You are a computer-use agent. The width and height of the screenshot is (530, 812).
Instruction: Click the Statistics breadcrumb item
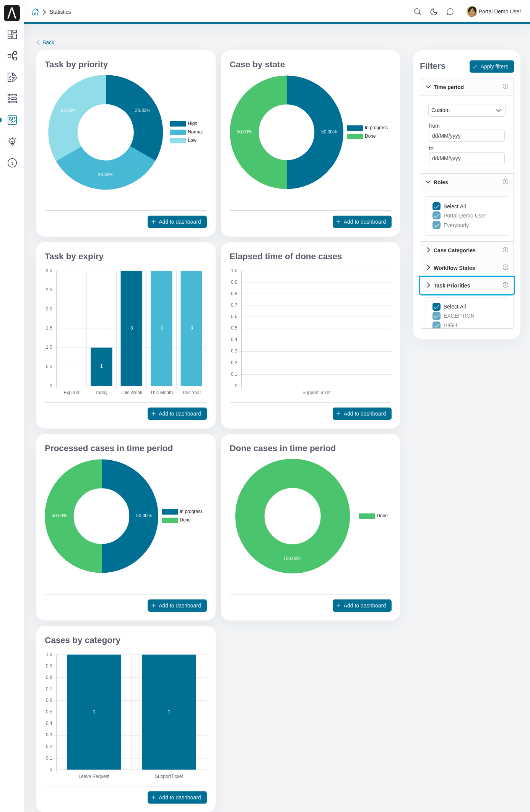(60, 12)
